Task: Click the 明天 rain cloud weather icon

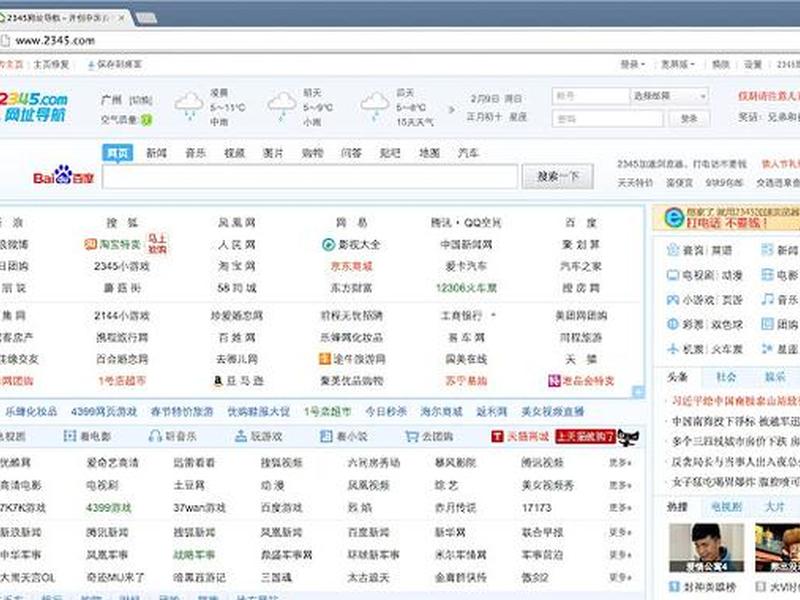Action: (x=282, y=105)
